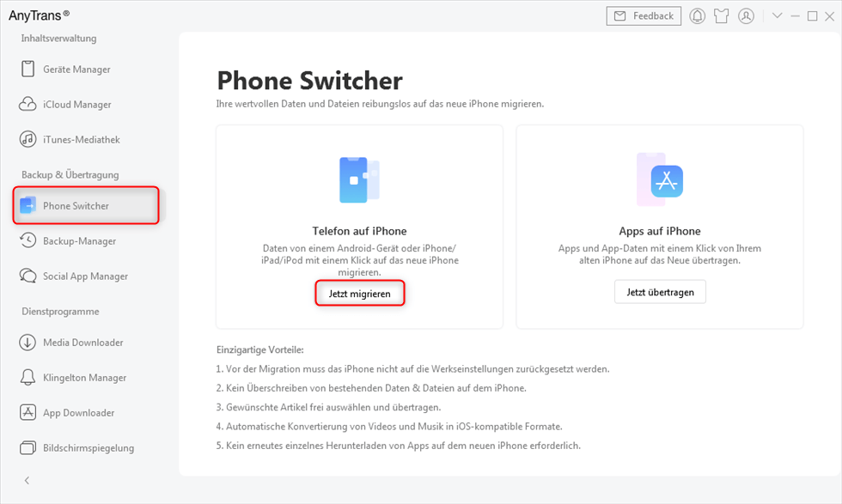Select Phone Switcher in the sidebar
The width and height of the screenshot is (842, 504).
click(76, 206)
